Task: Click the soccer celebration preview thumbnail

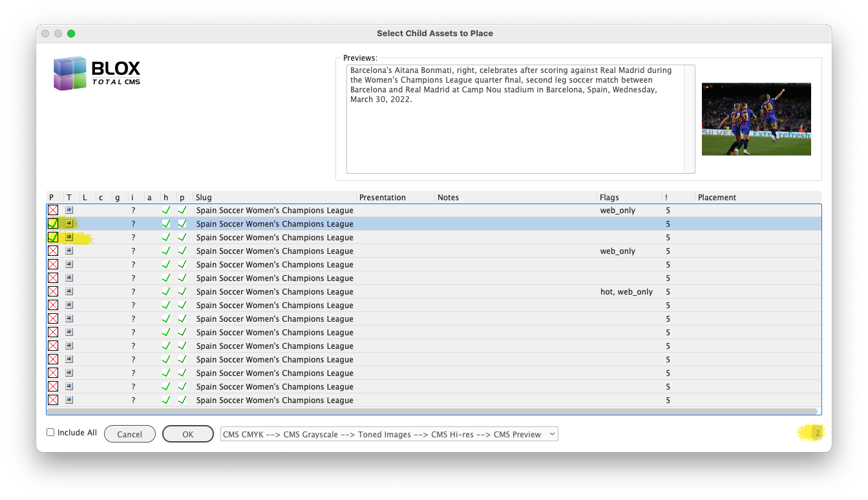Action: [x=756, y=119]
